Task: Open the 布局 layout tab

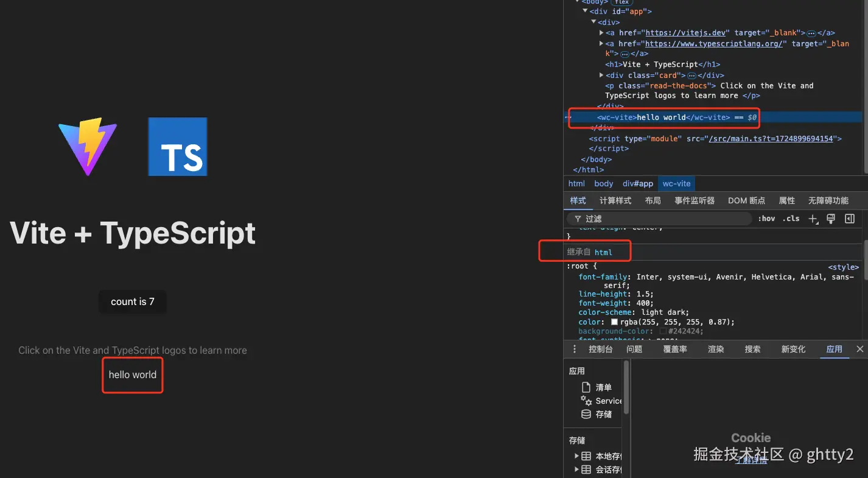Action: pos(653,200)
